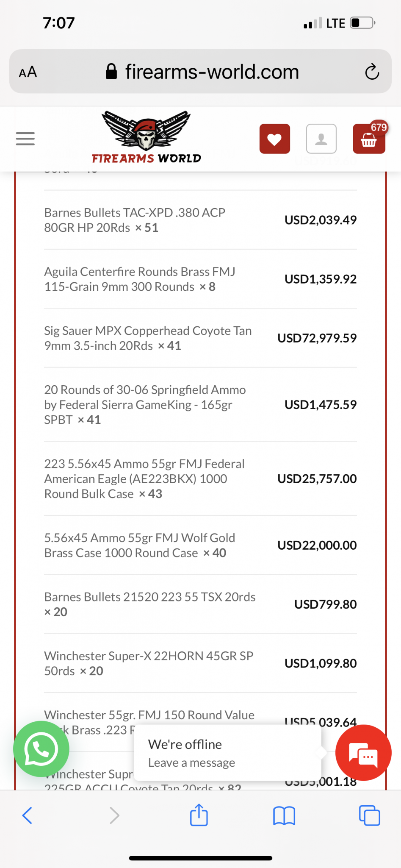Open the shopping basket with 679 items
This screenshot has width=401, height=868.
point(368,139)
